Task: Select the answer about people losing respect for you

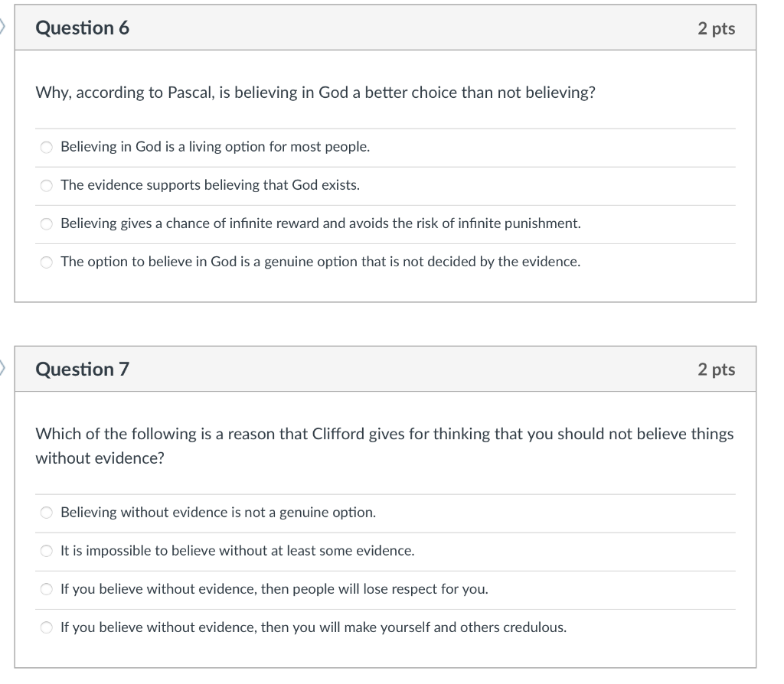Action: 46,588
